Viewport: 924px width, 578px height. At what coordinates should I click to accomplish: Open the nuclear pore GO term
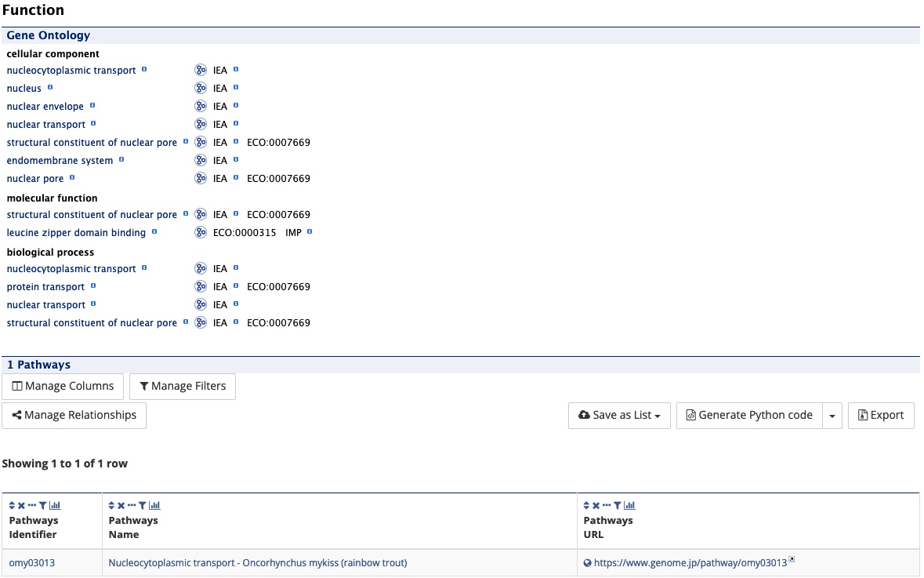[34, 179]
